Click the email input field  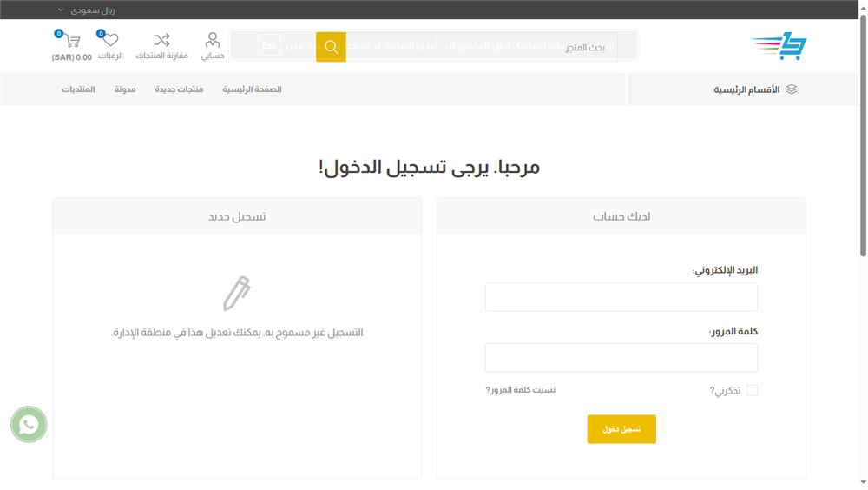tap(621, 297)
